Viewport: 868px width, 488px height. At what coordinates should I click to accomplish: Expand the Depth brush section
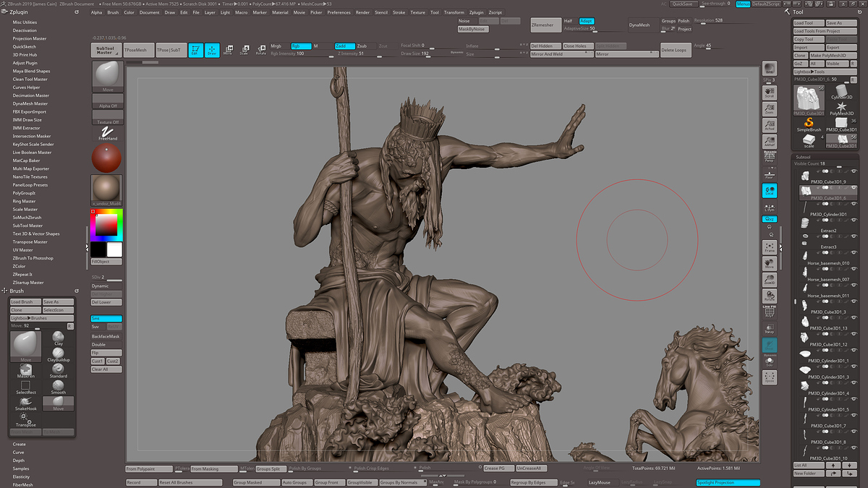pyautogui.click(x=18, y=461)
